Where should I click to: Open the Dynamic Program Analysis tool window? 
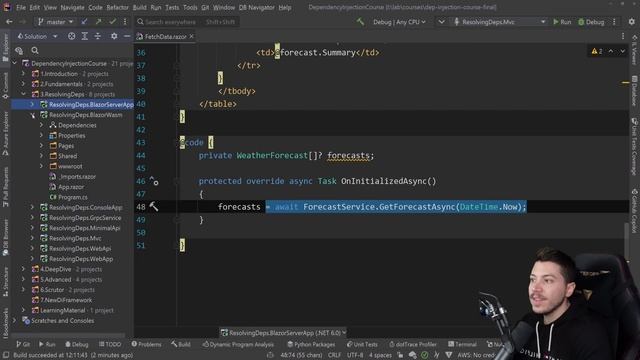point(238,344)
